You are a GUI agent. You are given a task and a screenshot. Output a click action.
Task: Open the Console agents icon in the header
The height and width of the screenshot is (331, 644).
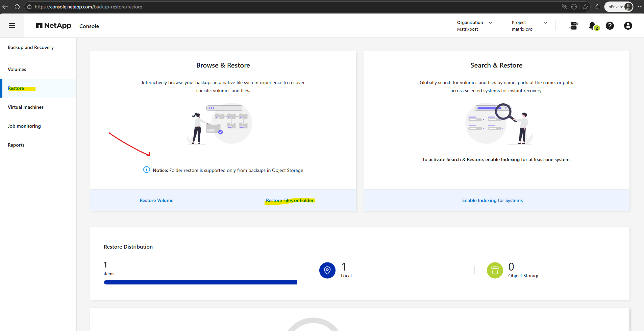pyautogui.click(x=574, y=26)
